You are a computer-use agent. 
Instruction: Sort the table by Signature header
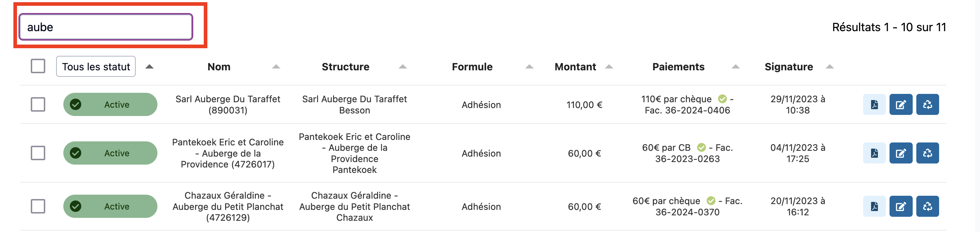click(x=788, y=67)
